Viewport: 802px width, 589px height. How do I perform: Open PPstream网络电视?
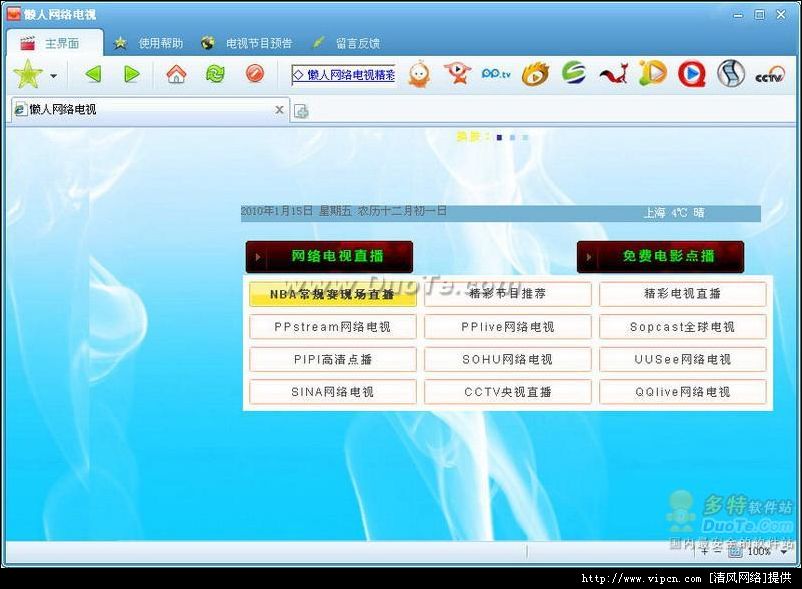[332, 327]
